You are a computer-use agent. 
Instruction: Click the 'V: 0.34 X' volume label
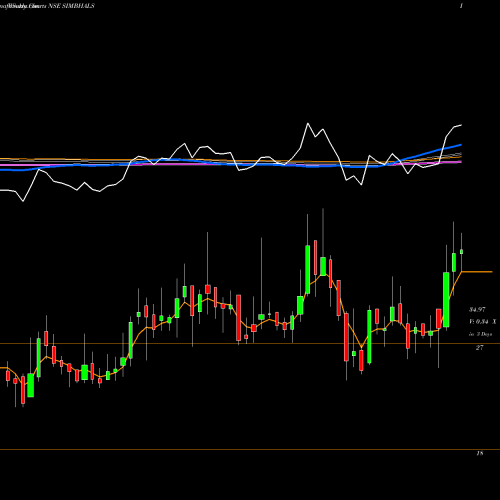point(483,322)
